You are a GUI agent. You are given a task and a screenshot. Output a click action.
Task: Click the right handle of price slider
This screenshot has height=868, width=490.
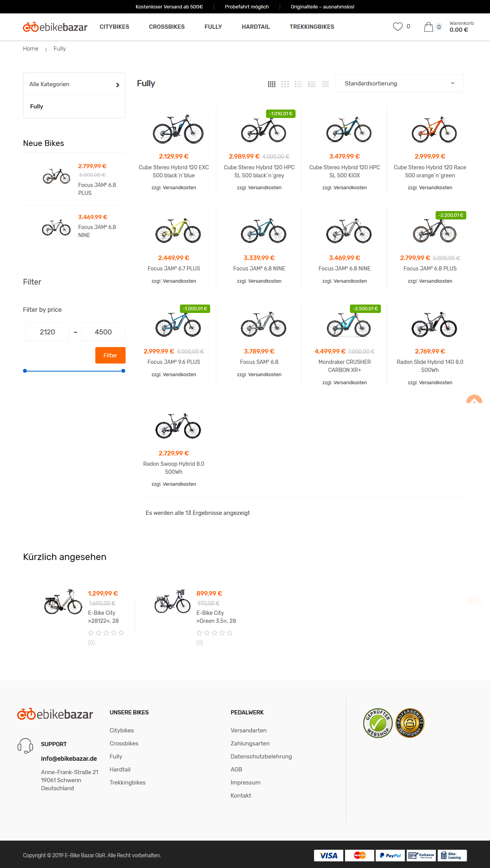coord(123,371)
